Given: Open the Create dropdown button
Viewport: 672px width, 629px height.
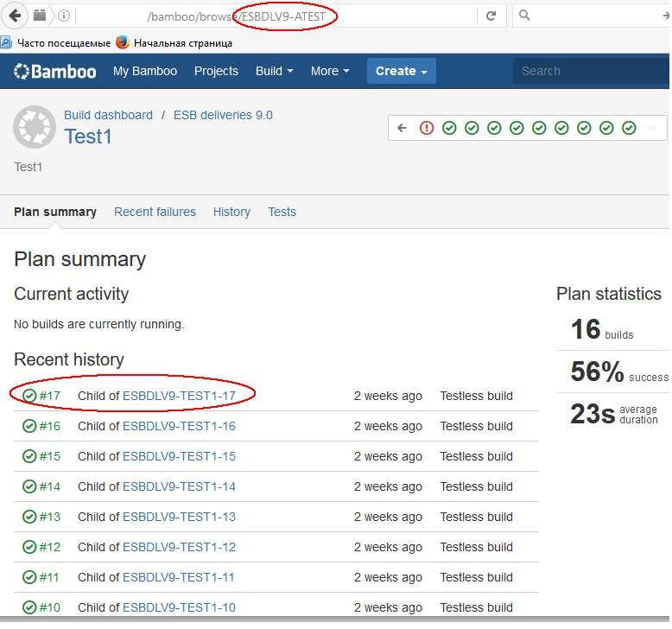Looking at the screenshot, I should [x=401, y=71].
